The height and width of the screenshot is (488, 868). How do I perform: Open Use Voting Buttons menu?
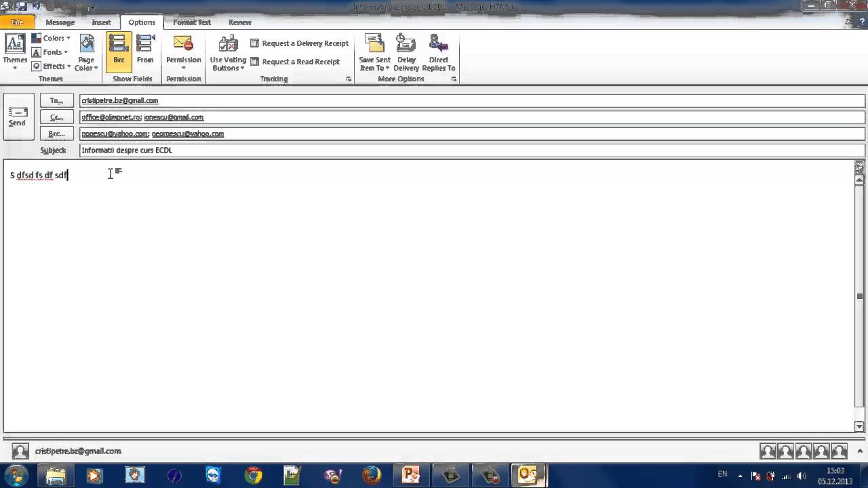(228, 53)
